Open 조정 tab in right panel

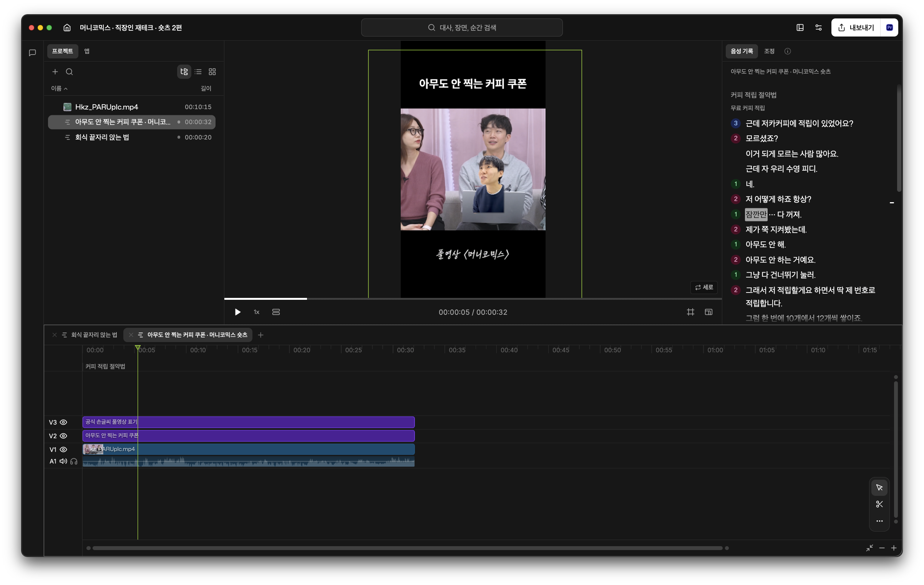(x=769, y=51)
